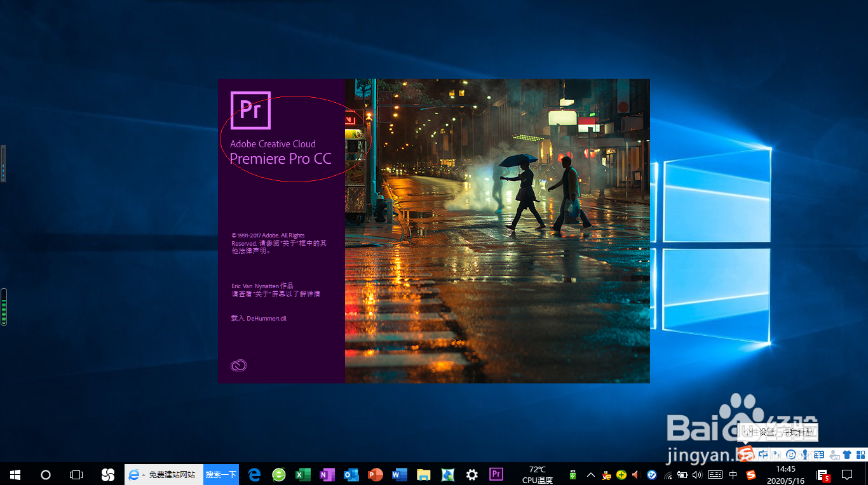Open Outlook from the taskbar
The image size is (868, 485).
coord(351,474)
